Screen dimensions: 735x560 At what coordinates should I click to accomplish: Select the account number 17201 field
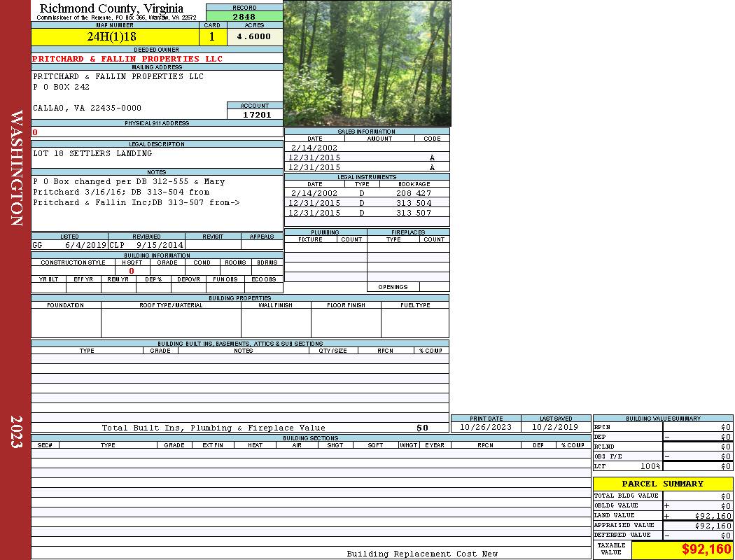coord(255,115)
